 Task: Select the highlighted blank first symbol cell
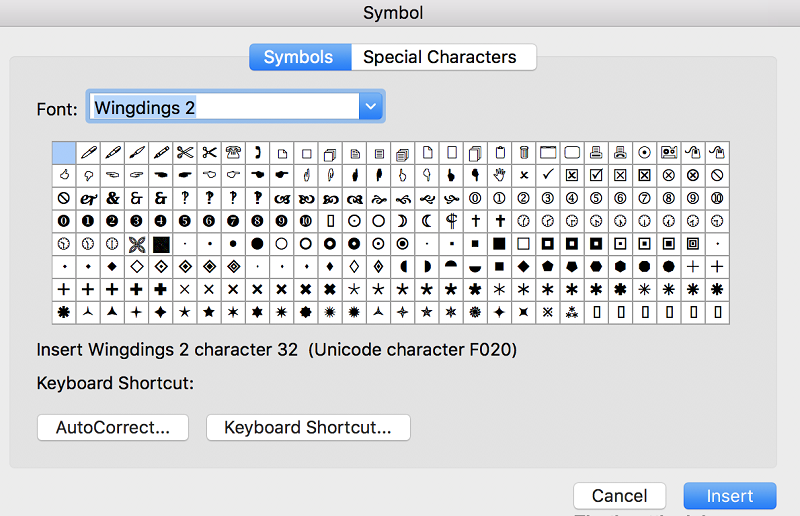click(64, 153)
